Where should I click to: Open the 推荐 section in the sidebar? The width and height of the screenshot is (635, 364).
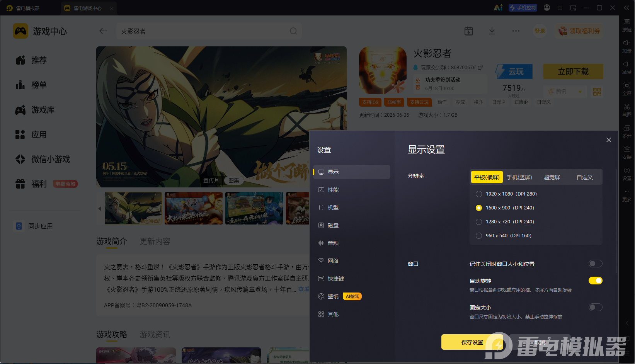(31, 60)
